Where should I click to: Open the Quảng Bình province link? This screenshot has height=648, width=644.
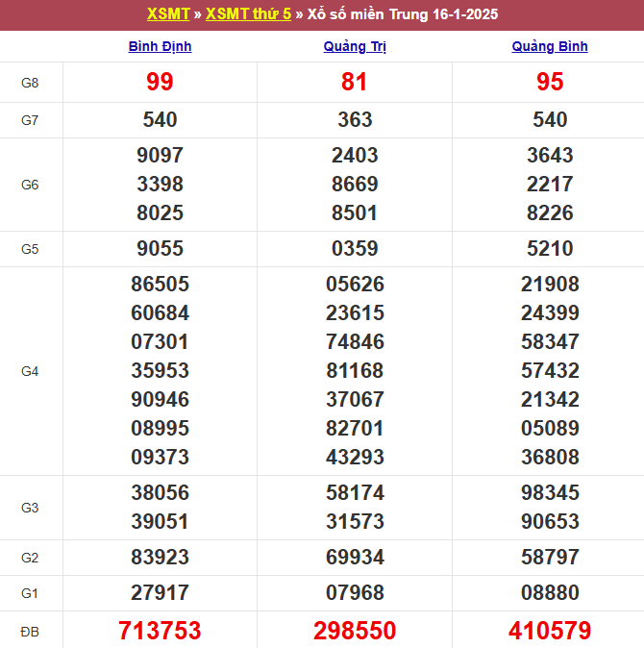(x=550, y=46)
